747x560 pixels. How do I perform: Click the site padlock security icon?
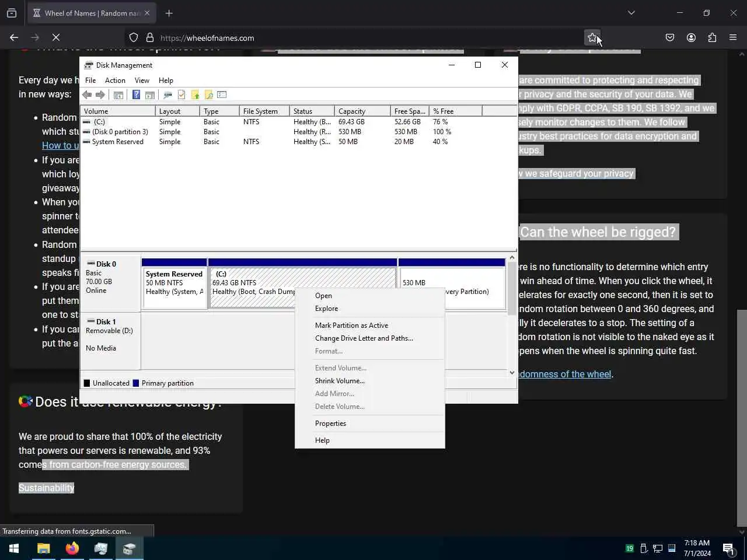[x=150, y=38]
